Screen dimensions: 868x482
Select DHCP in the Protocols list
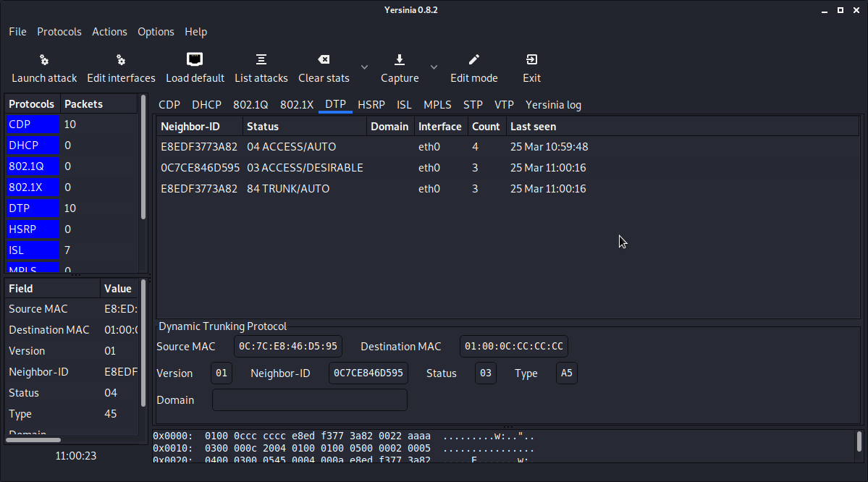[x=71, y=145]
